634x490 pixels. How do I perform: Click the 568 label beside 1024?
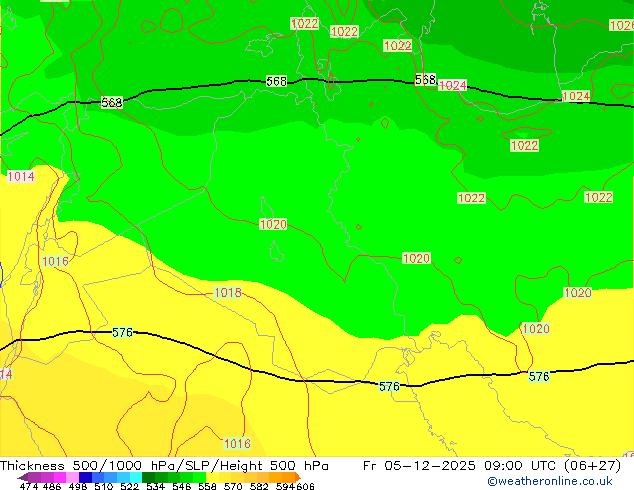click(x=425, y=79)
